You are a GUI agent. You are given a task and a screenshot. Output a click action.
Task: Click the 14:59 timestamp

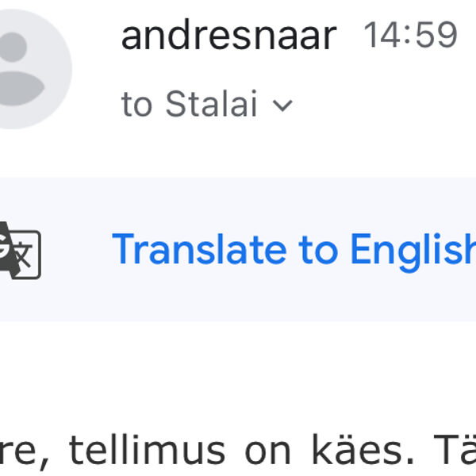pyautogui.click(x=410, y=36)
